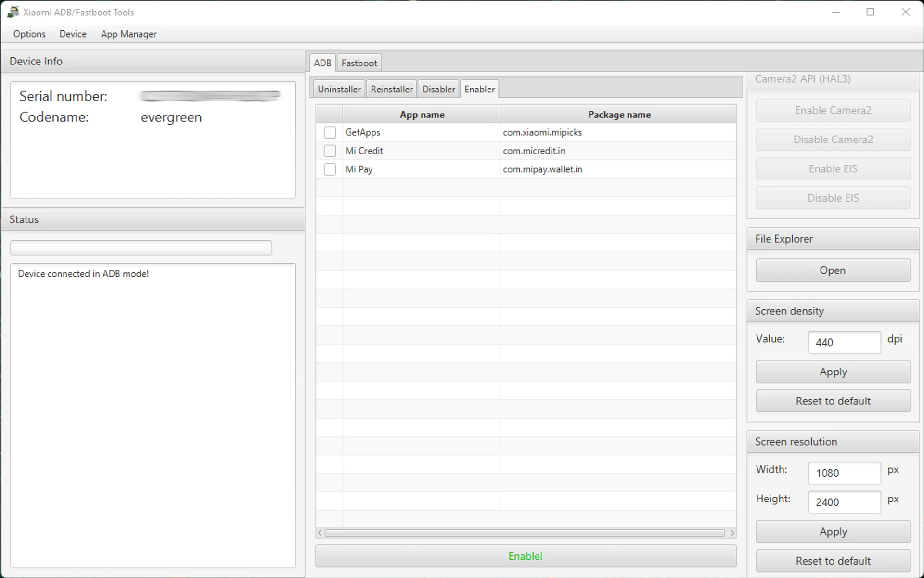Apply the screen resolution values
924x578 pixels.
click(833, 532)
